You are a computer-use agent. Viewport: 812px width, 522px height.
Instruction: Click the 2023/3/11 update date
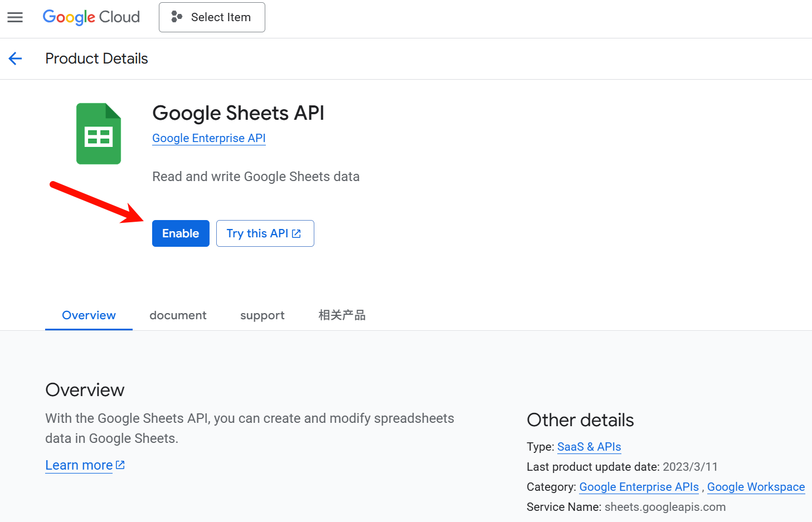click(690, 467)
